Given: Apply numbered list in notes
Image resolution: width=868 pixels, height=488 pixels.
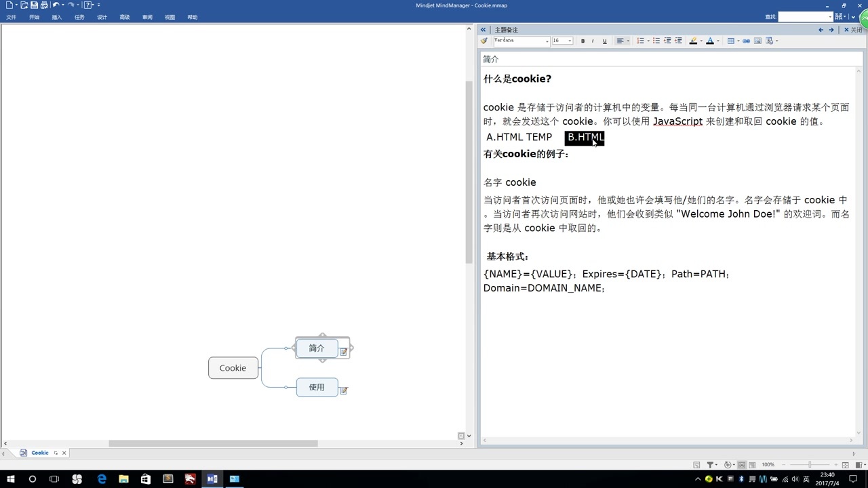Looking at the screenshot, I should [x=641, y=41].
